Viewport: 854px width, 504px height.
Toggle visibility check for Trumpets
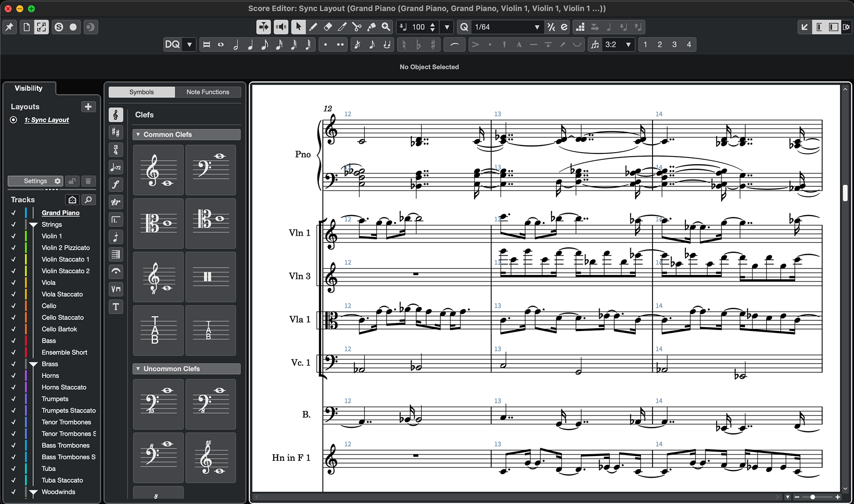pos(13,399)
